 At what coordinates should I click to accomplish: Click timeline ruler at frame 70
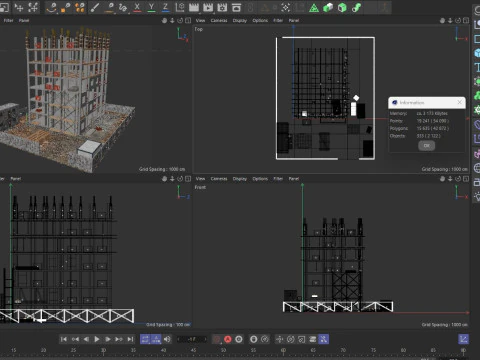pyautogui.click(x=343, y=350)
